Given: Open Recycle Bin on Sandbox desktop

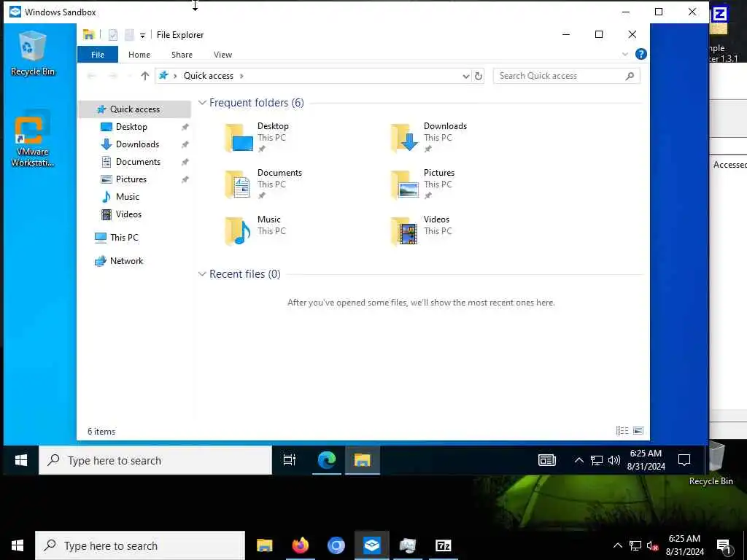Looking at the screenshot, I should click(x=32, y=52).
